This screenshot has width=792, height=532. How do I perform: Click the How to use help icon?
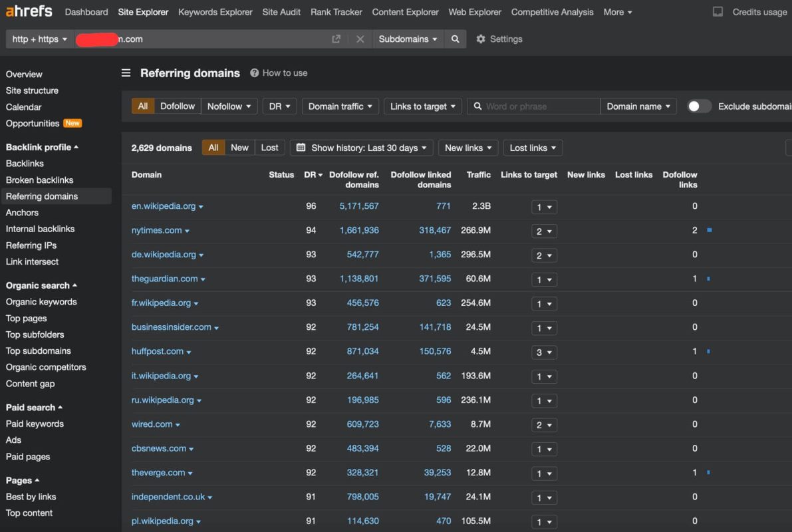pyautogui.click(x=255, y=73)
